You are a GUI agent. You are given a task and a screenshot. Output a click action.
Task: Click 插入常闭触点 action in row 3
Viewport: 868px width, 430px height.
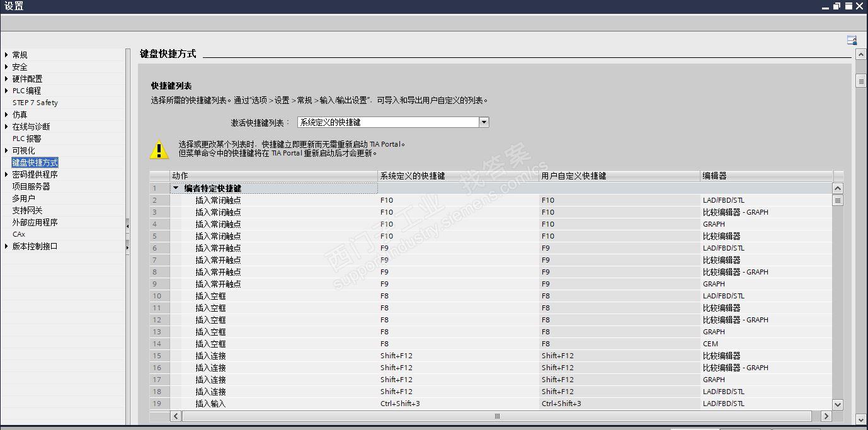click(x=218, y=212)
